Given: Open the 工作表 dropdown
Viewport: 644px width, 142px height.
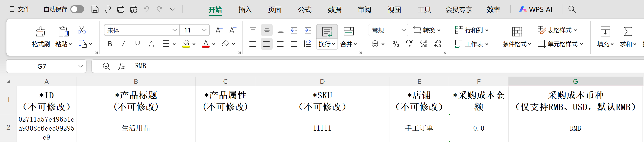Looking at the screenshot, I should 472,44.
